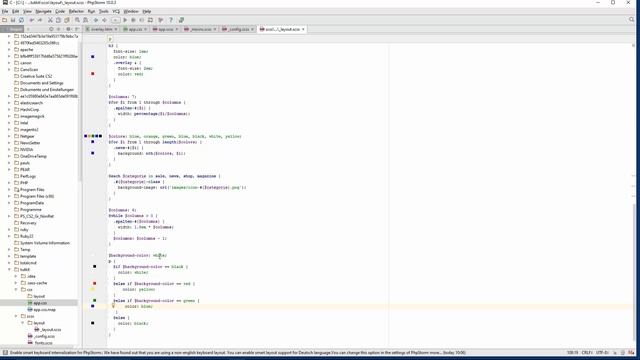Screen dimensions: 640x360
Task: Click the Save All toolbar icon
Action: click(x=13, y=20)
